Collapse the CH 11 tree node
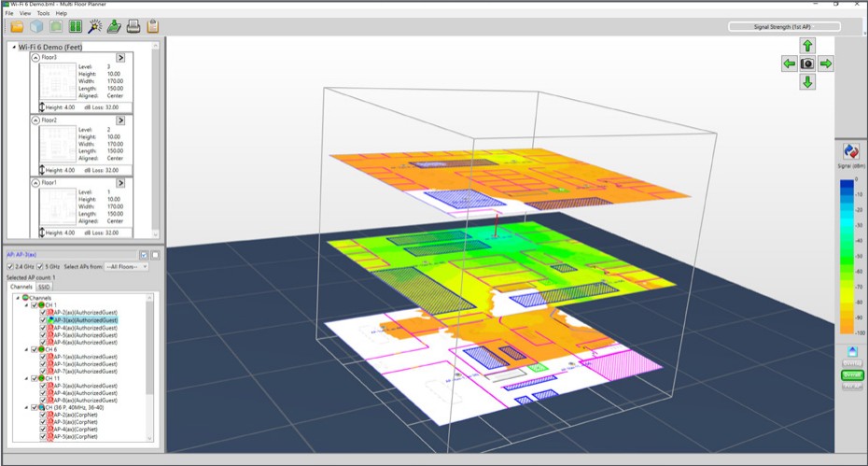The width and height of the screenshot is (868, 466). (x=26, y=378)
